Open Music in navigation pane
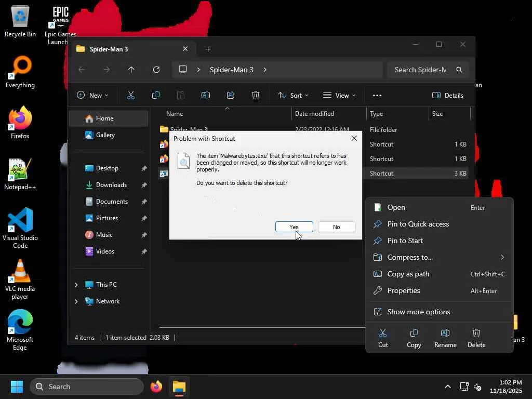This screenshot has width=532, height=399. (x=109, y=235)
